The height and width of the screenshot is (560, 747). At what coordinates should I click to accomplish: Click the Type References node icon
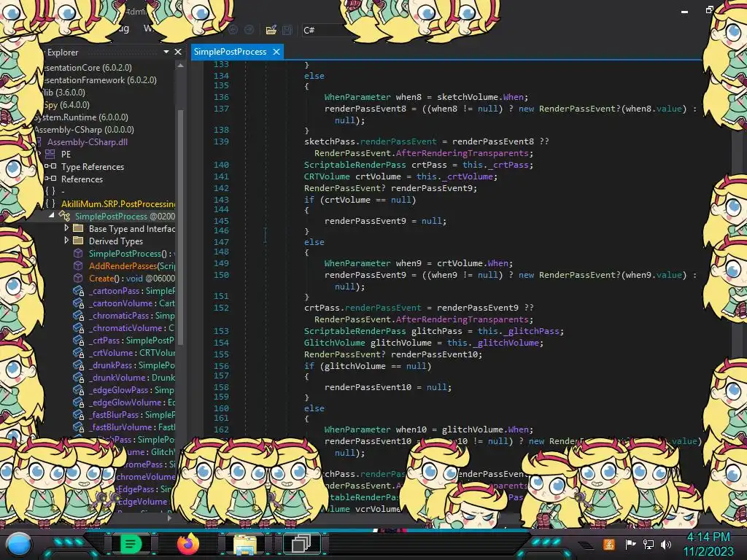coord(50,167)
